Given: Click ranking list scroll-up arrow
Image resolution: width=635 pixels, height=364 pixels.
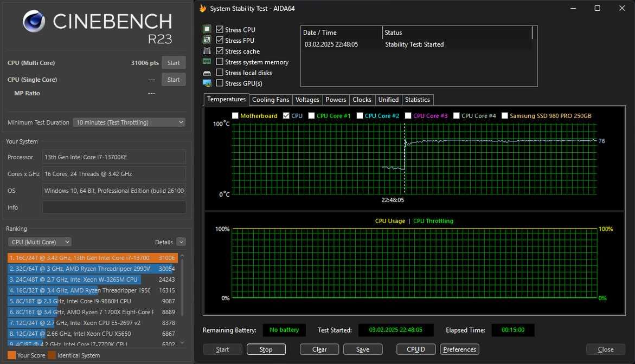Looking at the screenshot, I should 182,256.
